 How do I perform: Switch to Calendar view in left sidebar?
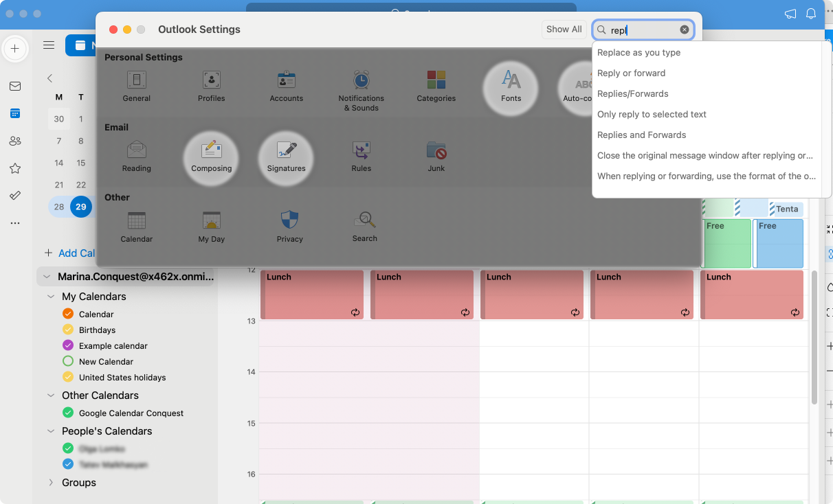[15, 113]
